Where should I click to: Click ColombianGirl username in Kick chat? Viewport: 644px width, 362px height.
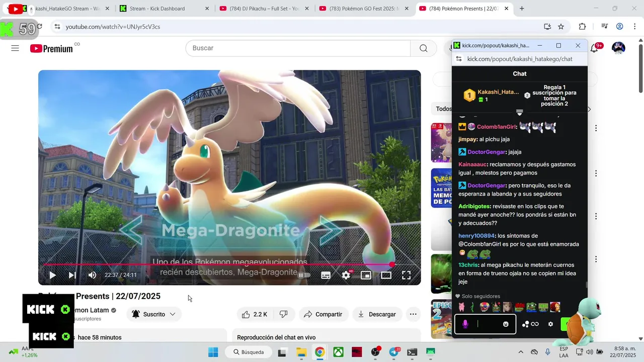tap(497, 127)
